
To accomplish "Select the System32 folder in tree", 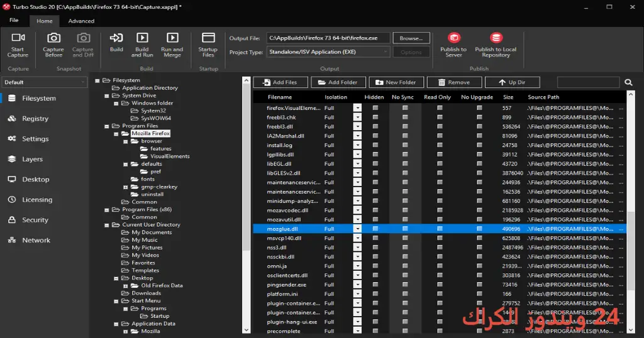I will pyautogui.click(x=153, y=111).
